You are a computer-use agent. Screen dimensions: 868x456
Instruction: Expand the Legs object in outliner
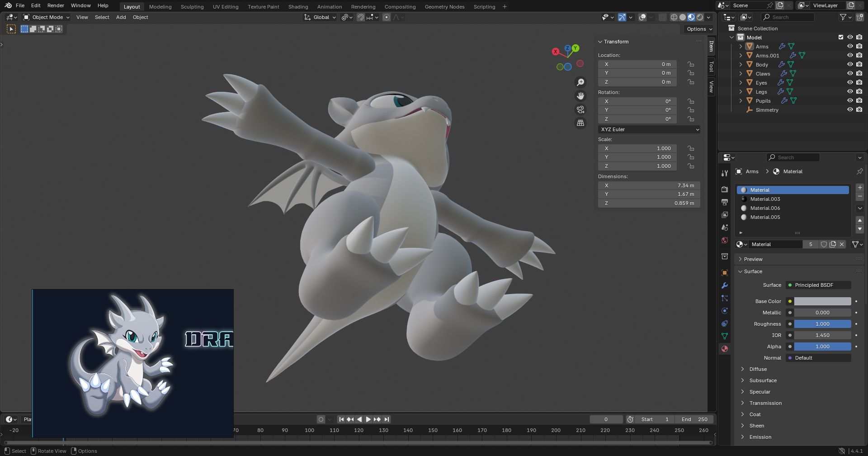741,92
